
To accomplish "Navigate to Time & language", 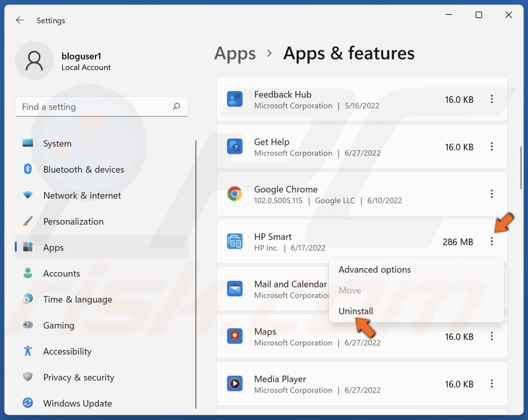I will [x=102, y=299].
